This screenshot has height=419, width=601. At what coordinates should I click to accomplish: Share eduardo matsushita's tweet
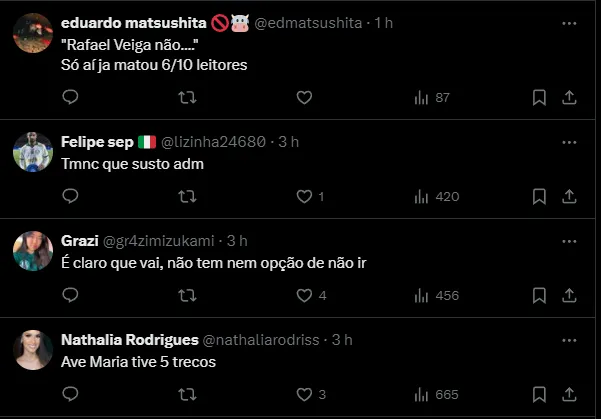point(569,97)
